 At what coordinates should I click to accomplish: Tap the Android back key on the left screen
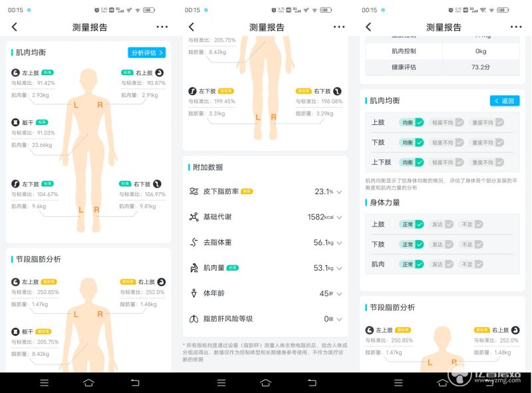pyautogui.click(x=135, y=383)
